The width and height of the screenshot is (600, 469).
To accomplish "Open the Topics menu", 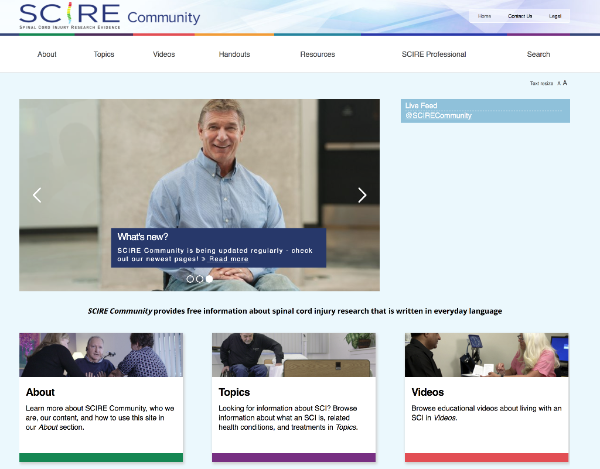I will point(104,54).
